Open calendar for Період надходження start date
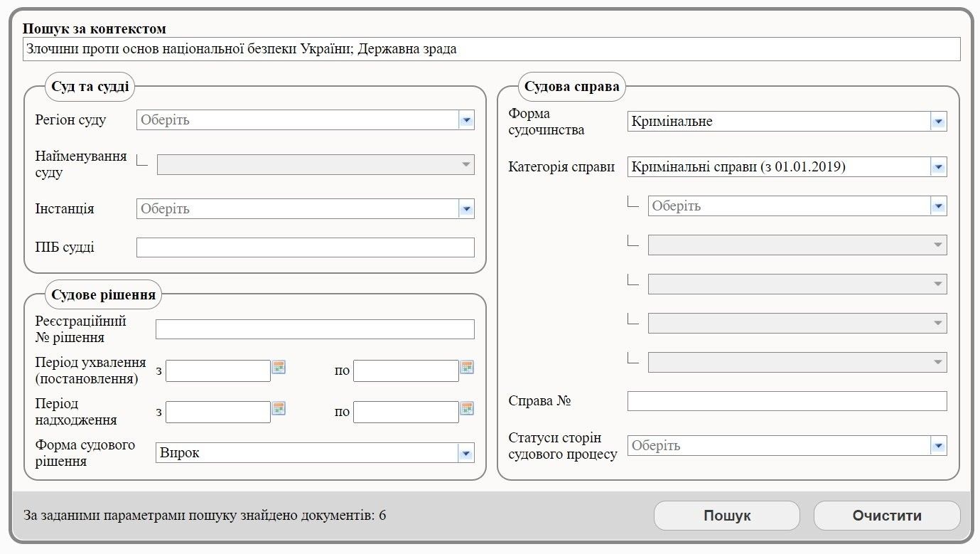The image size is (980, 554). point(279,408)
